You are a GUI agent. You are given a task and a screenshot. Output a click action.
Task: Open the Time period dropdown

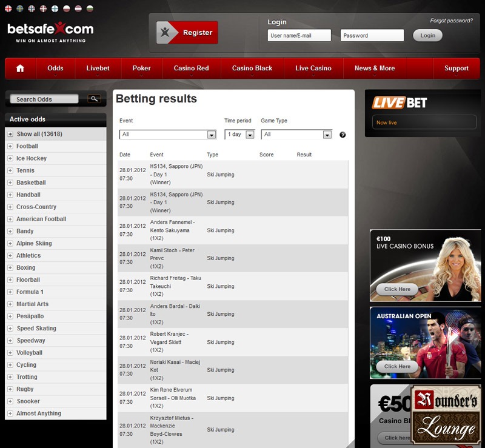[x=239, y=135]
